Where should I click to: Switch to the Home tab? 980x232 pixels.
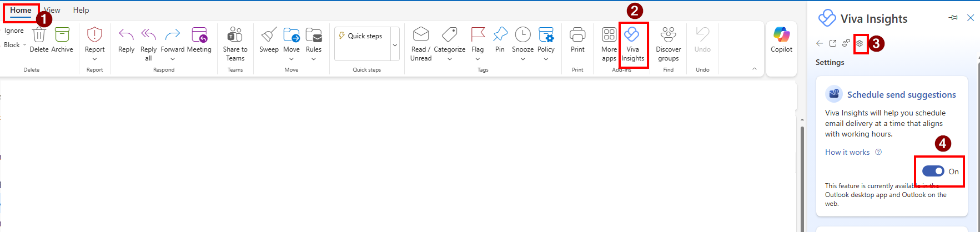tap(21, 10)
